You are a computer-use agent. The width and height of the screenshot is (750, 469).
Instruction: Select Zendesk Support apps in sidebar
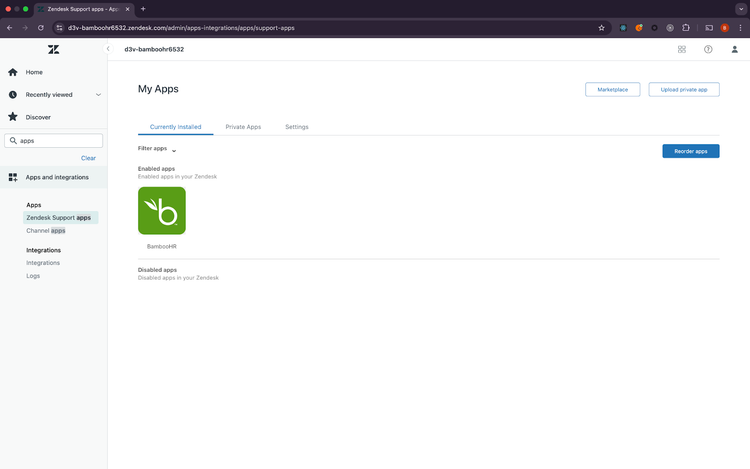60,218
